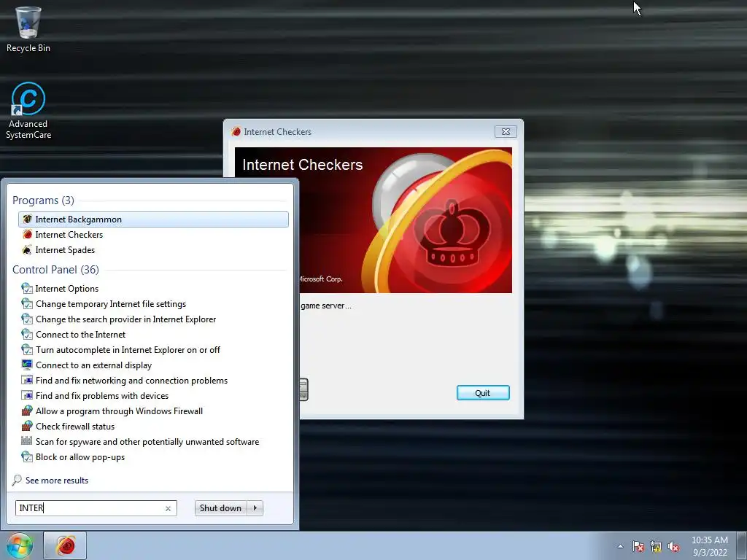The image size is (747, 560).
Task: Click icon beside Find and fix problems with devices
Action: click(x=27, y=395)
